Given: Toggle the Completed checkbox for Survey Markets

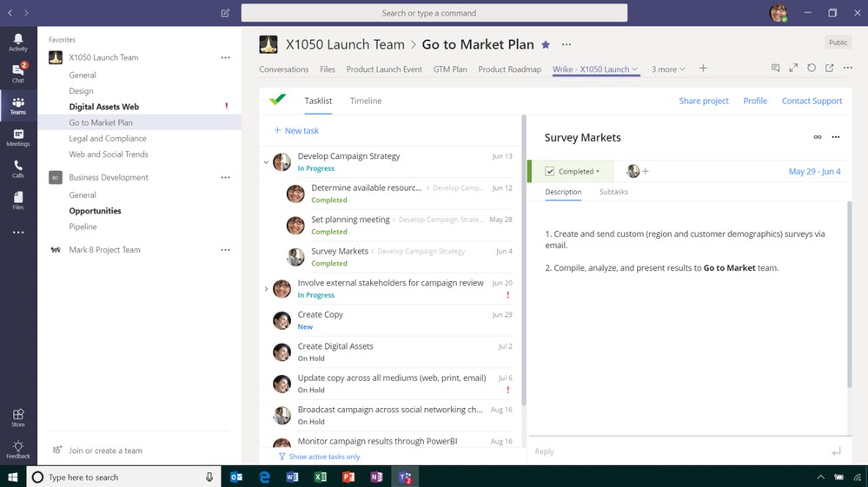Looking at the screenshot, I should coord(550,171).
